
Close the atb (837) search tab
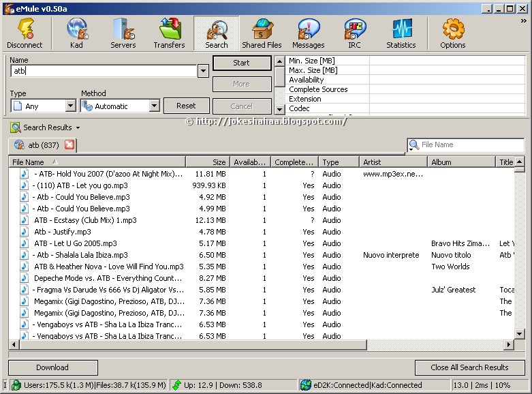(x=69, y=145)
